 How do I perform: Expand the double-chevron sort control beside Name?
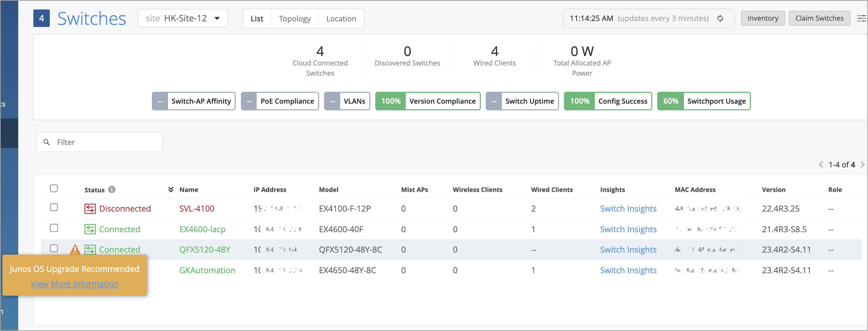coord(171,189)
